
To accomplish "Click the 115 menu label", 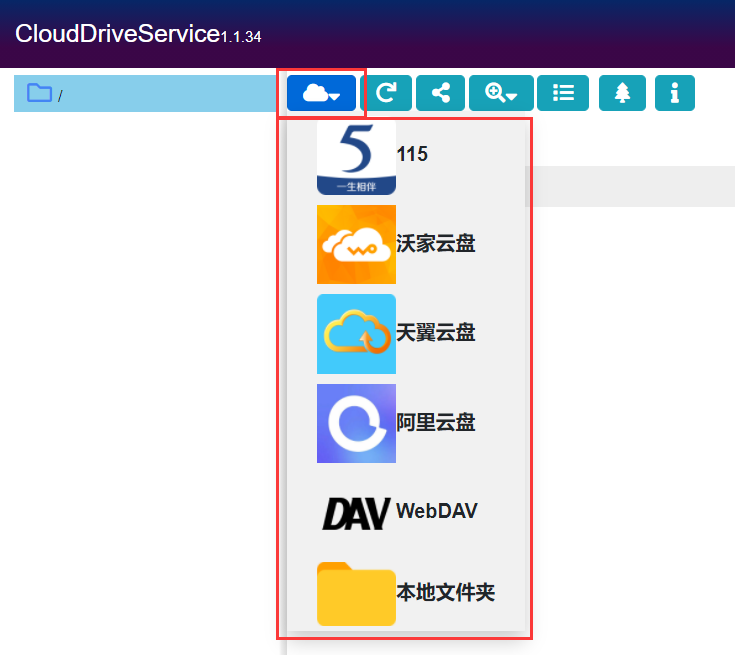I will coord(412,154).
